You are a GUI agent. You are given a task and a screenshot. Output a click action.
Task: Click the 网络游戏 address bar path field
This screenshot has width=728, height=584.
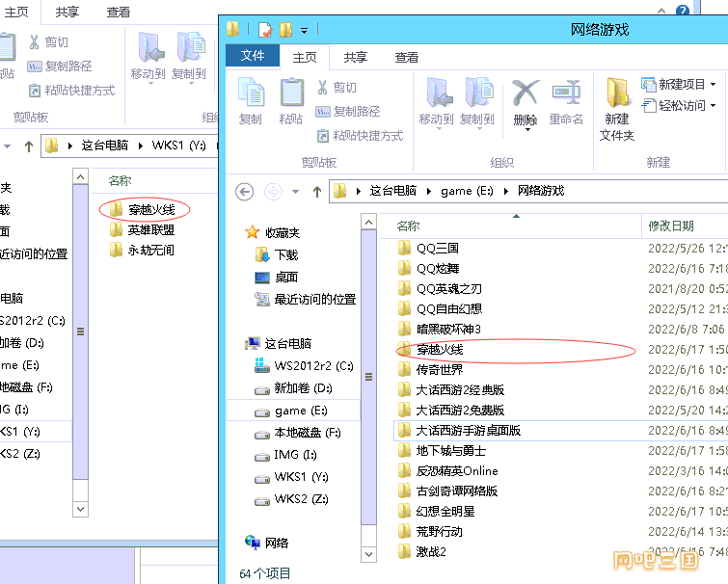point(528,191)
